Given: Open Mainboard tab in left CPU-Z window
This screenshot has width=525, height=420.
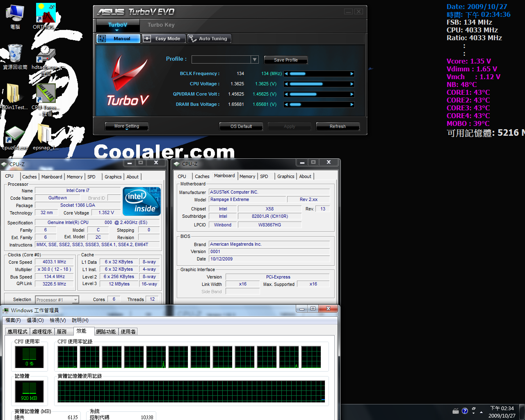Looking at the screenshot, I should click(52, 177).
